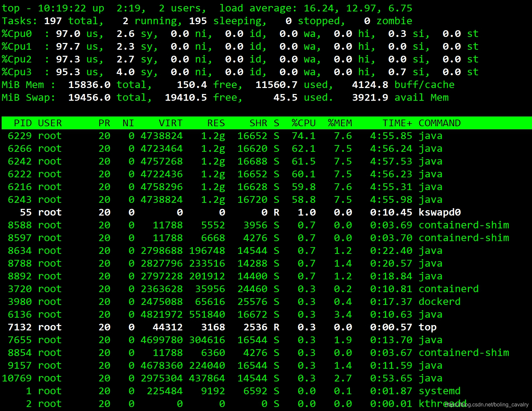Click PID 8588 in the process list
The height and width of the screenshot is (411, 532).
tap(20, 225)
